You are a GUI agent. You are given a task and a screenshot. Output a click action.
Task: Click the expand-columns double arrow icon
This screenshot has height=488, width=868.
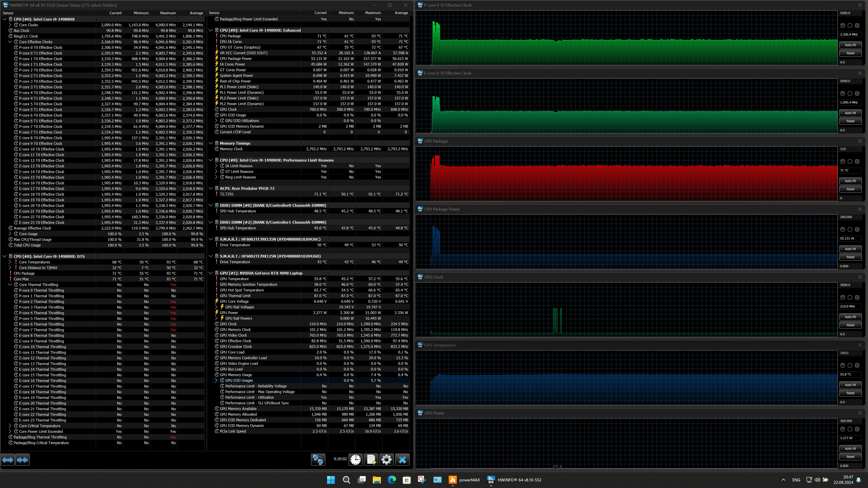click(x=8, y=460)
